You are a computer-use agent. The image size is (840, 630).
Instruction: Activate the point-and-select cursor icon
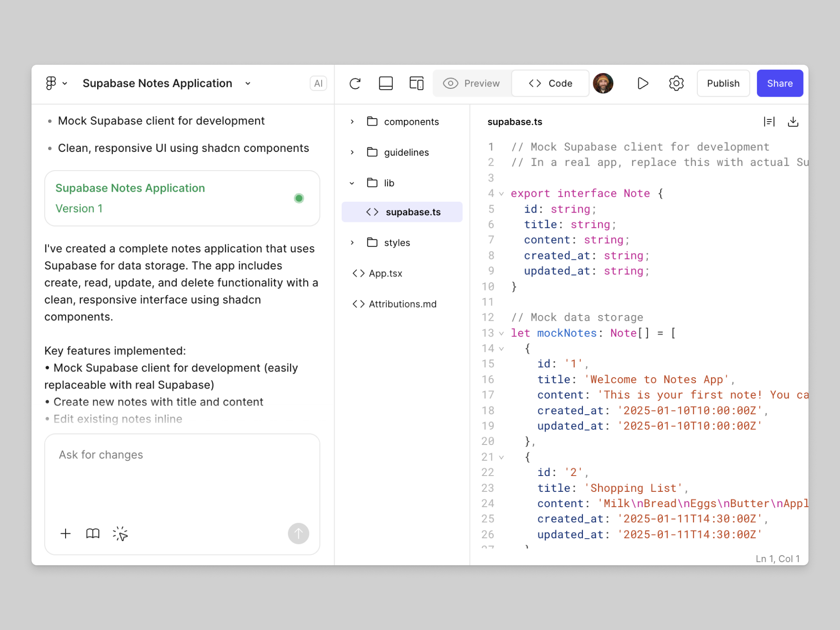120,534
